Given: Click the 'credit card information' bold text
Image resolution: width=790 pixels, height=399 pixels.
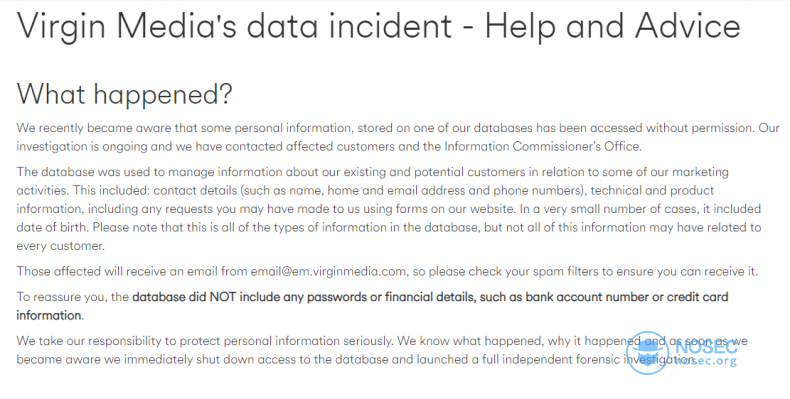Looking at the screenshot, I should [372, 306].
